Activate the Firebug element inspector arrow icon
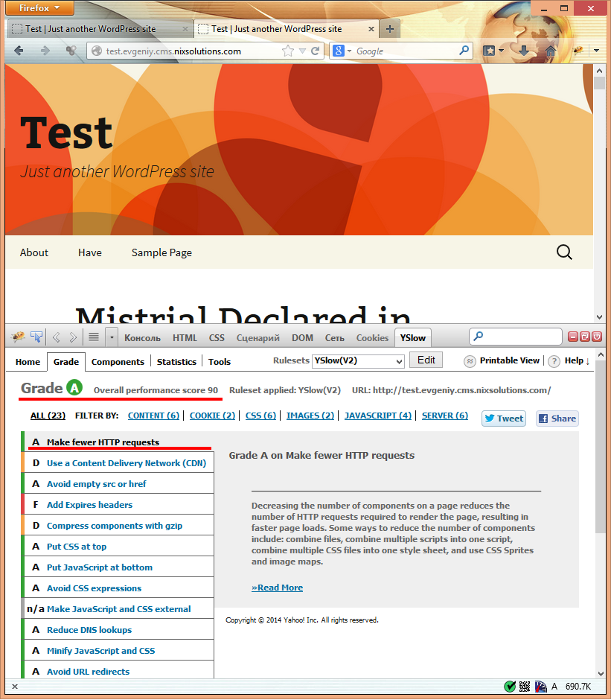This screenshot has width=611, height=700. [x=36, y=337]
